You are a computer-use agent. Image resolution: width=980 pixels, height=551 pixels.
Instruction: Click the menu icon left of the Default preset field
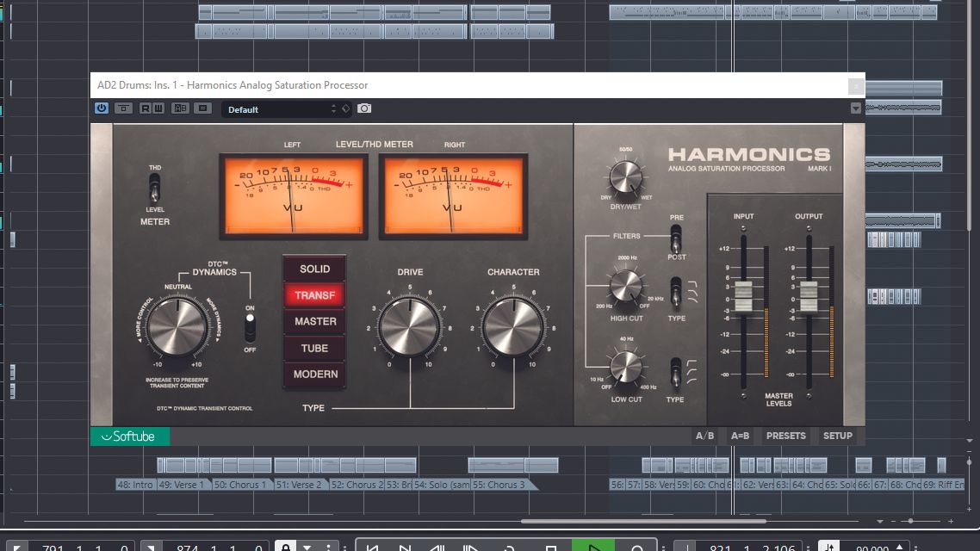(x=202, y=108)
